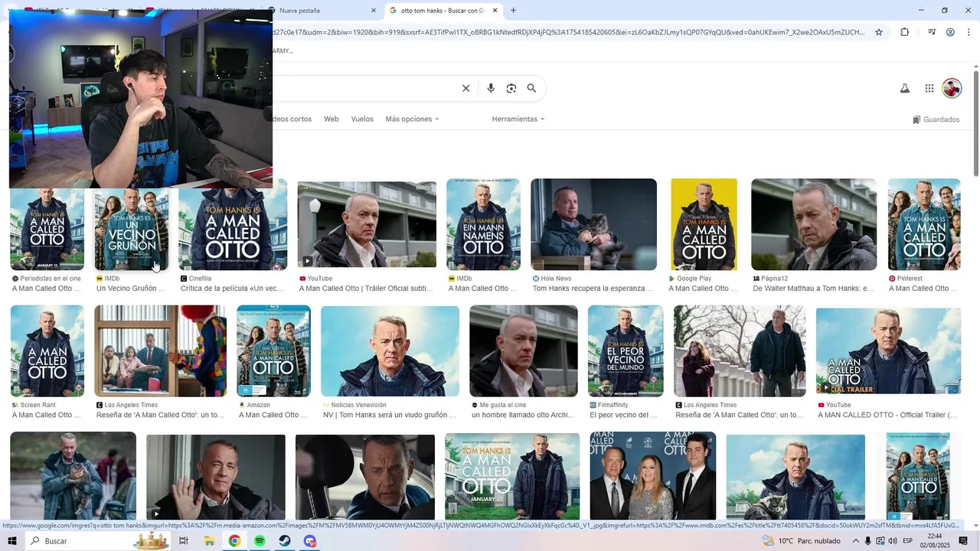Open 'Ein Mann Namens Otto' poster
The height and width of the screenshot is (551, 980).
point(483,224)
